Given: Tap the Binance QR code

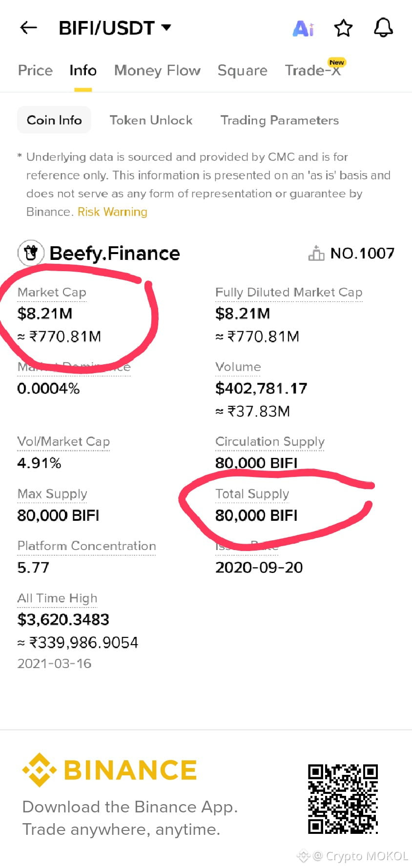Looking at the screenshot, I should pos(343,799).
